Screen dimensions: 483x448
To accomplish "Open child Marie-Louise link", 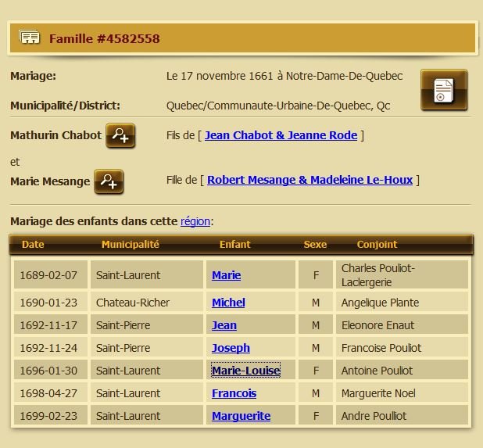I will point(246,371).
